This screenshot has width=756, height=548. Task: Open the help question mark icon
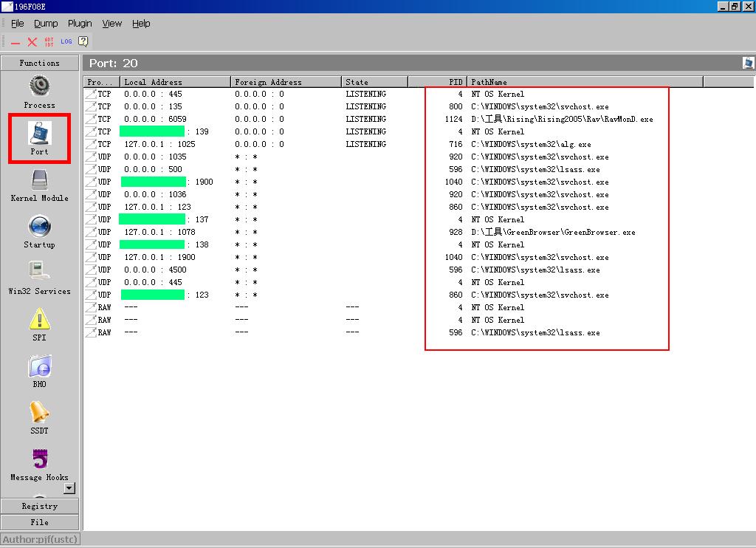click(83, 42)
